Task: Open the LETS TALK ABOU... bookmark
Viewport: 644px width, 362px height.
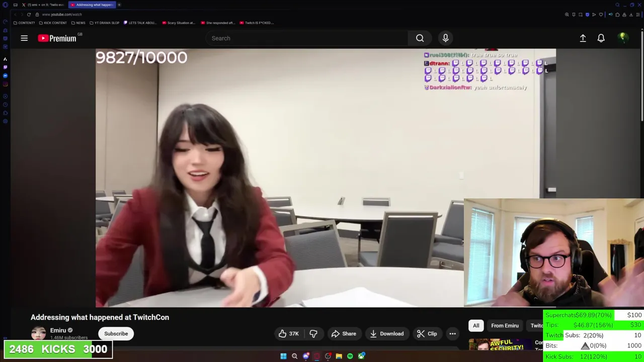Action: (x=140, y=23)
